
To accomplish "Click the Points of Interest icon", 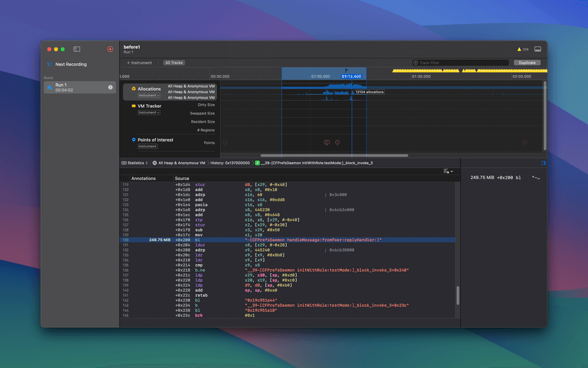I will pos(133,140).
